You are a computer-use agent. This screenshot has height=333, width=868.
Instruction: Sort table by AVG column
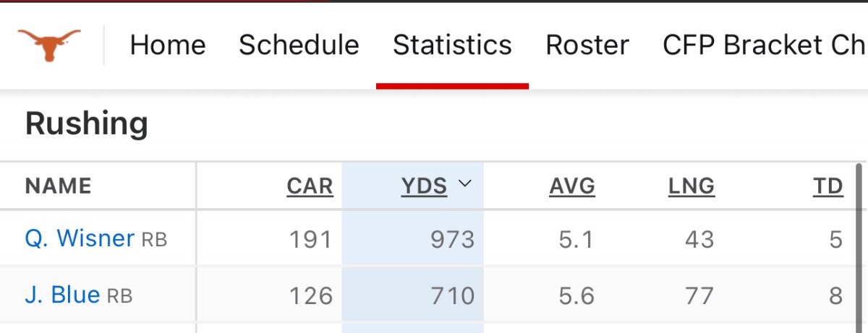(x=572, y=186)
